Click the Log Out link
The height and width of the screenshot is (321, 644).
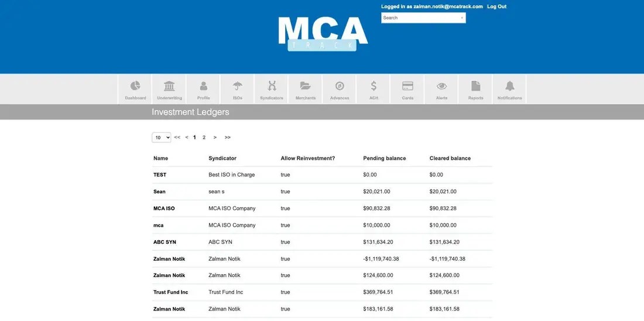tap(496, 6)
